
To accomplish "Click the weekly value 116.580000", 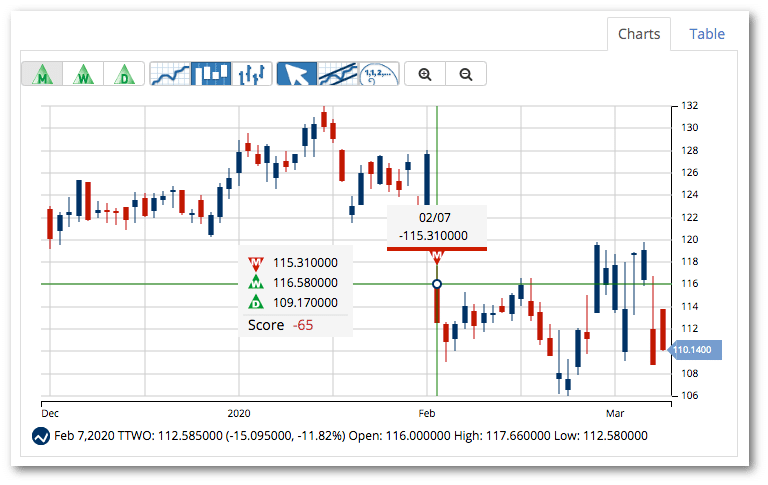I will point(305,283).
